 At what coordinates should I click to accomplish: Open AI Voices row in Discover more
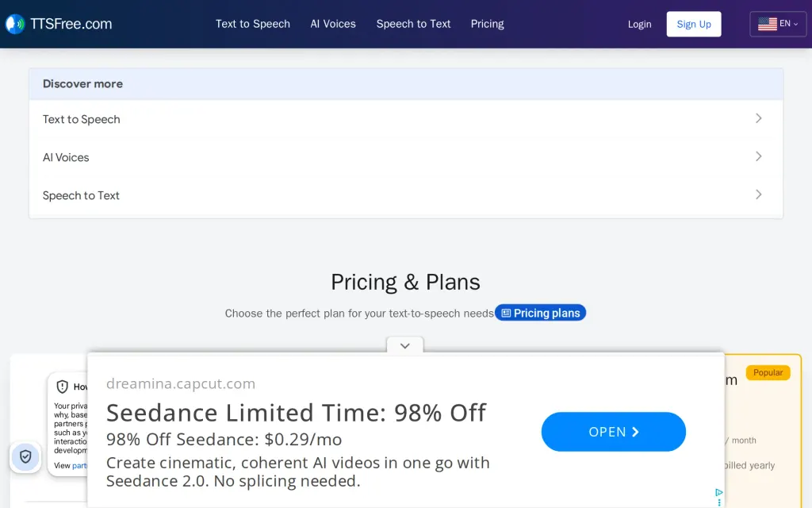(x=405, y=157)
